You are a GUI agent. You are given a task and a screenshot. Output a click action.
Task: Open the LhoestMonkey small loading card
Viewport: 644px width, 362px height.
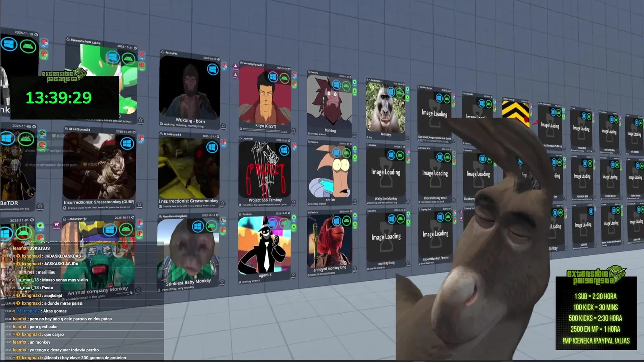(x=435, y=174)
